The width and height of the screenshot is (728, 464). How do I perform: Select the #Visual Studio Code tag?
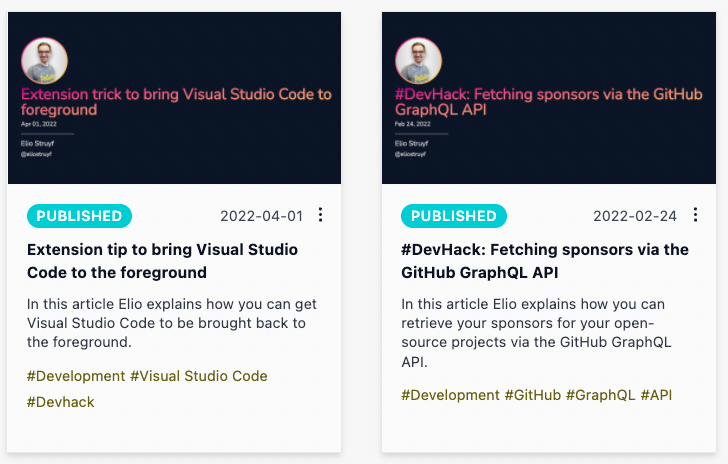coord(199,376)
